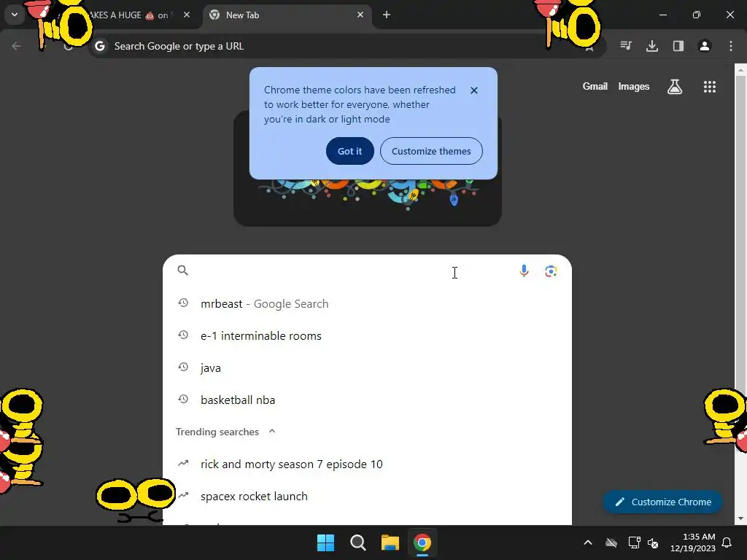The width and height of the screenshot is (747, 560).
Task: Open the Images link
Action: [x=634, y=86]
